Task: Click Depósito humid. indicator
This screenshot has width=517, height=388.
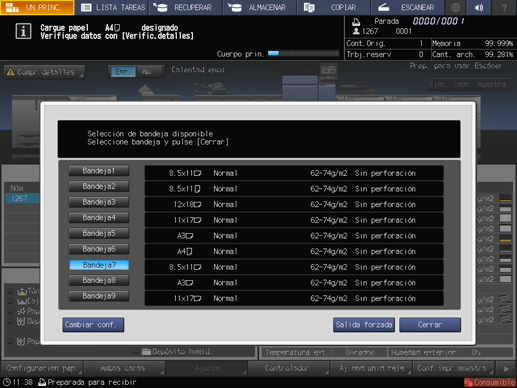Action: pyautogui.click(x=177, y=351)
